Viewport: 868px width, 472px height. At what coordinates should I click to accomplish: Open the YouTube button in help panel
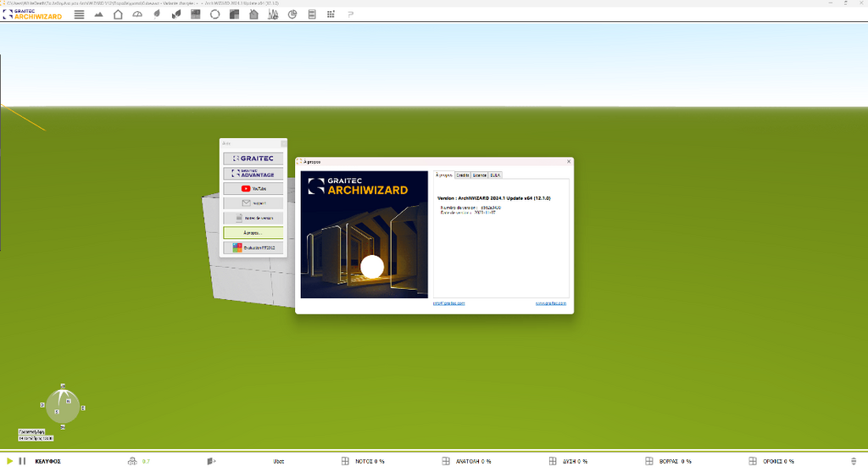(253, 188)
